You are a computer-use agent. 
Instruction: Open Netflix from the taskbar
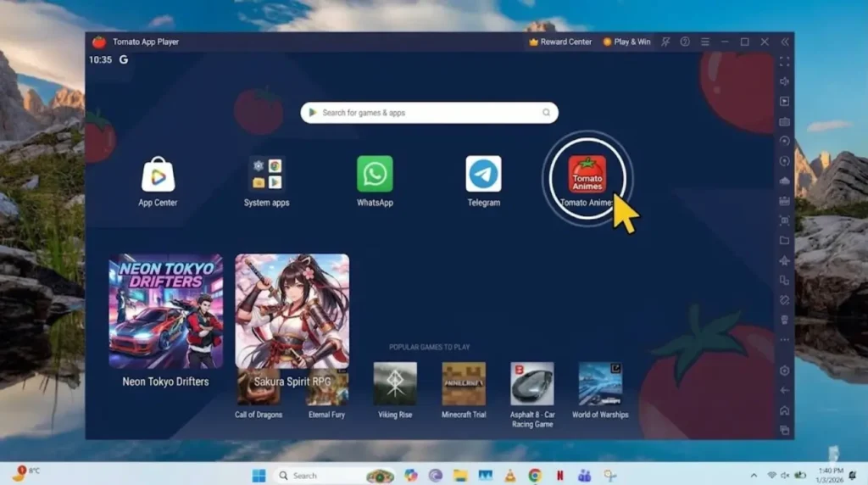coord(559,476)
